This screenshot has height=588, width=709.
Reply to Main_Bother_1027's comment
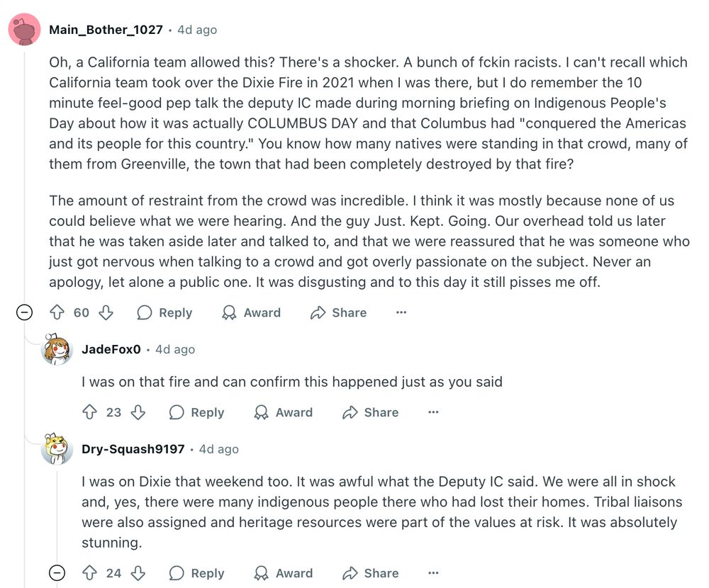click(x=164, y=312)
